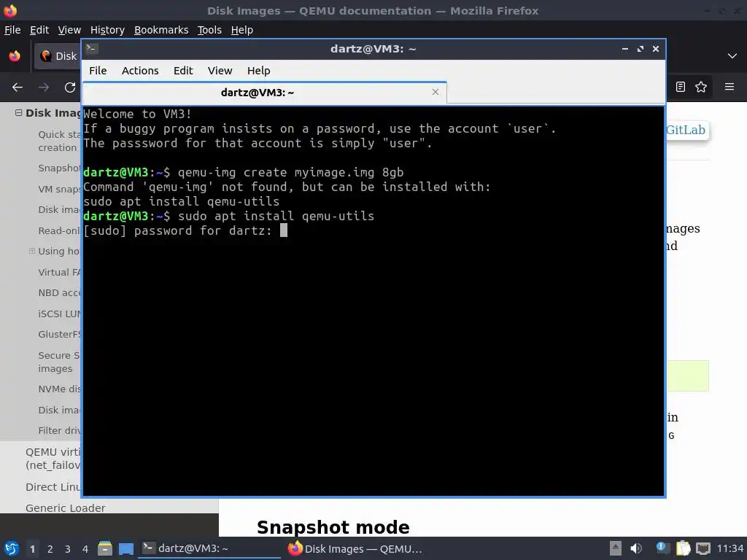This screenshot has height=560, width=747.
Task: Toggle Firefox reader view icon
Action: [x=681, y=87]
